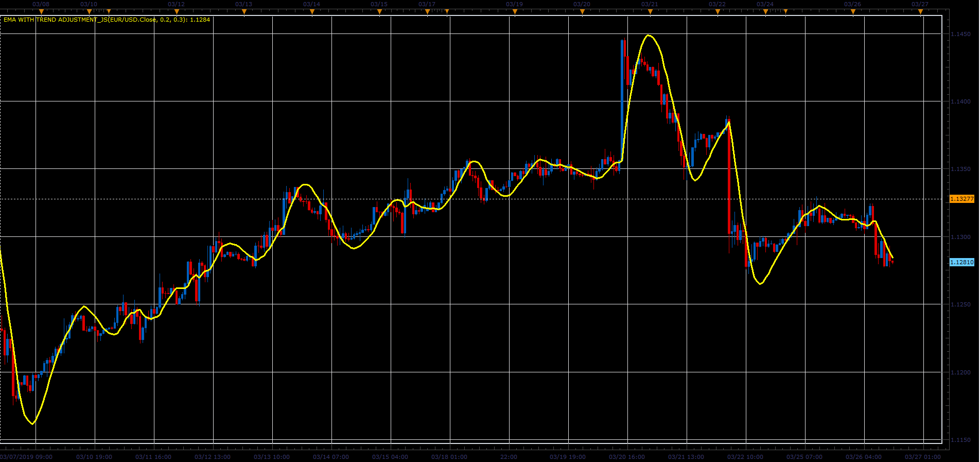Click the orange day marker under 03/14

tap(312, 11)
